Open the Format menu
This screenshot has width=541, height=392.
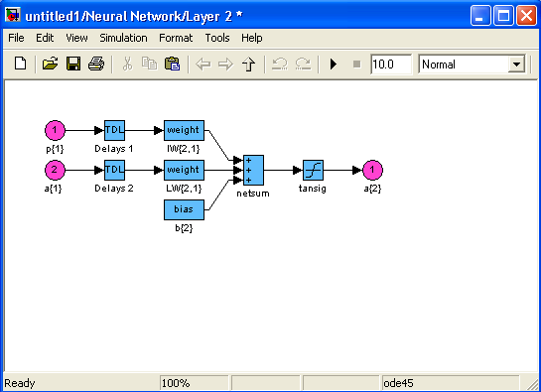176,38
